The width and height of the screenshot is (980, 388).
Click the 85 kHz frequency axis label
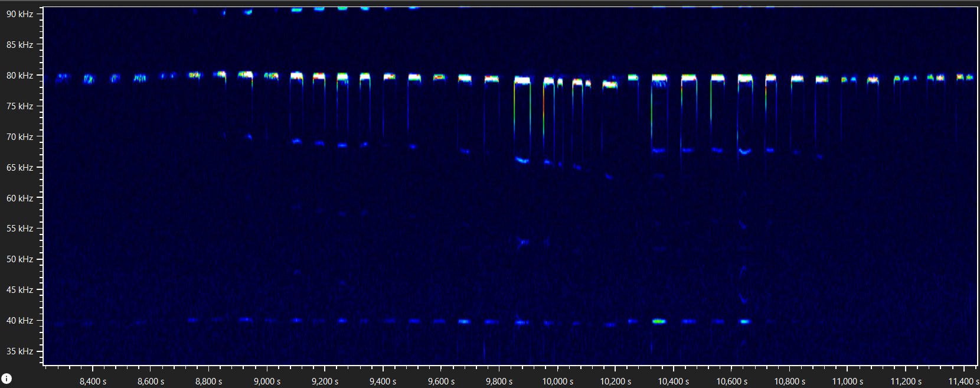point(19,45)
